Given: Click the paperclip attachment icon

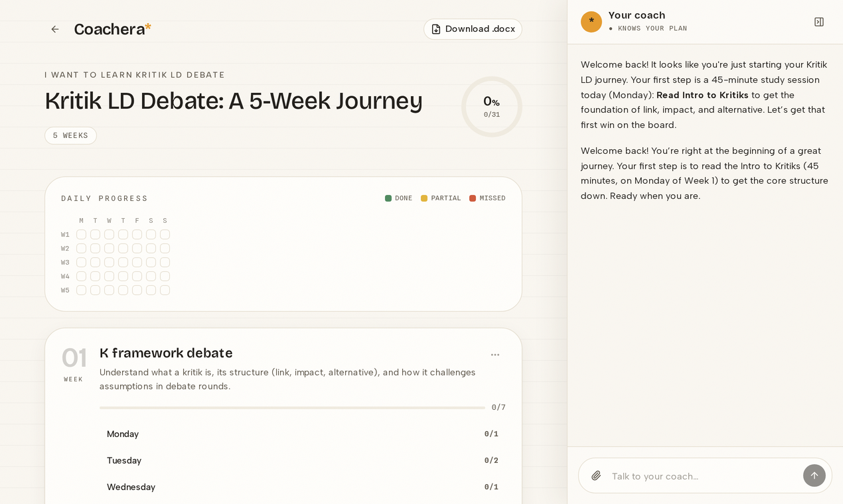Looking at the screenshot, I should (596, 475).
